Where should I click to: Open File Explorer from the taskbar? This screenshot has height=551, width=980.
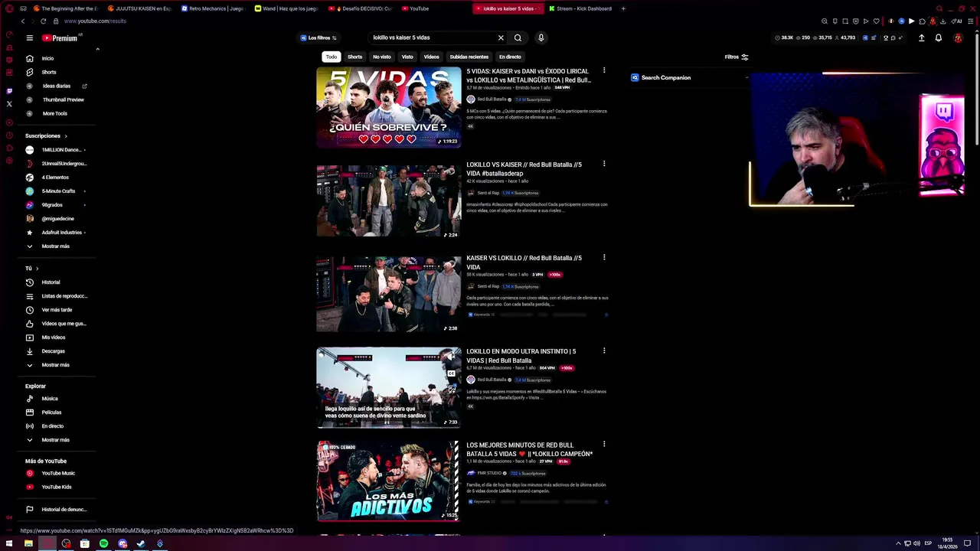[28, 543]
